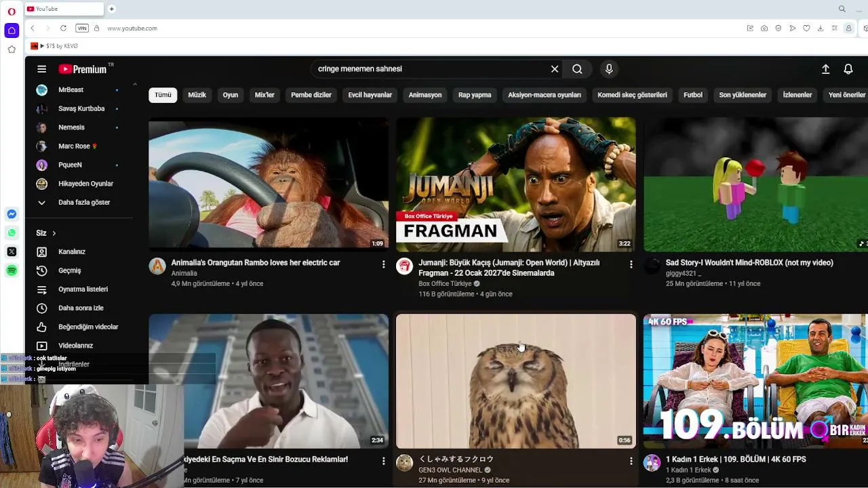868x488 pixels.
Task: Open 'Daha sonra izle' list
Action: pyautogui.click(x=80, y=308)
